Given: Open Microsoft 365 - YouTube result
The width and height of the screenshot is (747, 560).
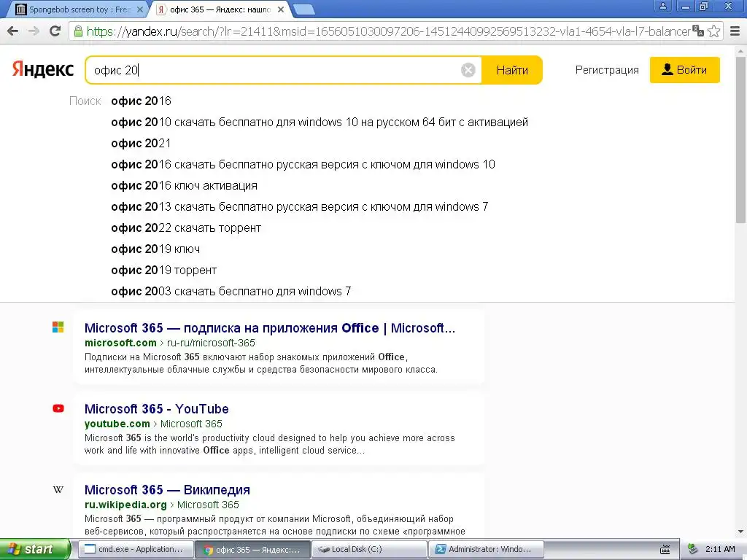Looking at the screenshot, I should [156, 409].
